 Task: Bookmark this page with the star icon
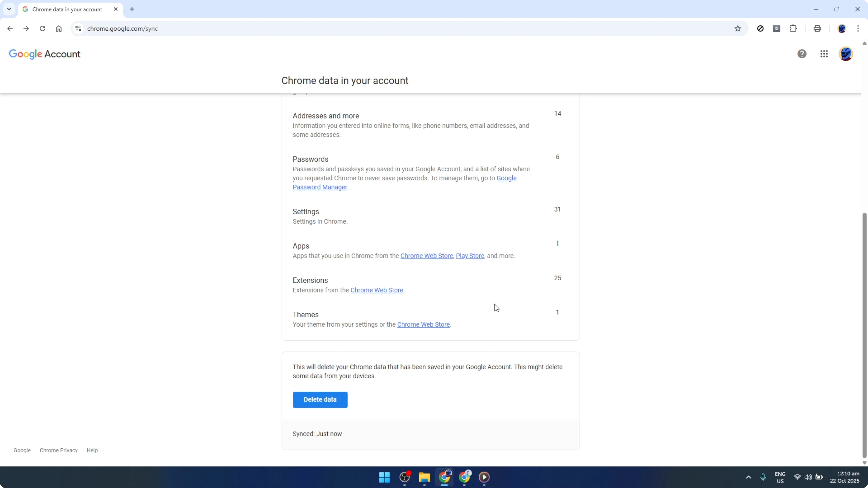[738, 29]
